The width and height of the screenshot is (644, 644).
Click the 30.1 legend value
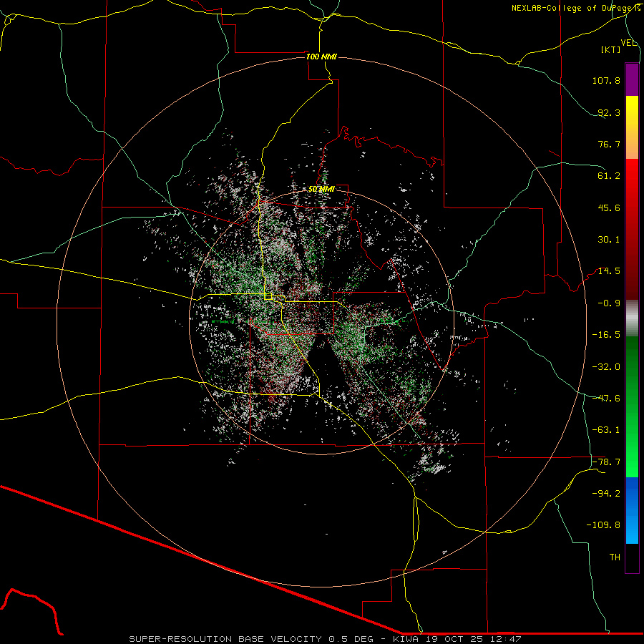point(609,240)
